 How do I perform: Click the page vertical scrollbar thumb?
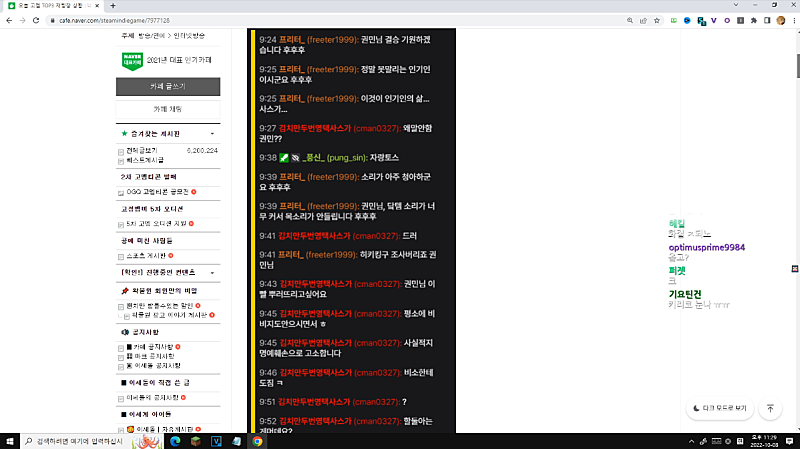point(797,65)
